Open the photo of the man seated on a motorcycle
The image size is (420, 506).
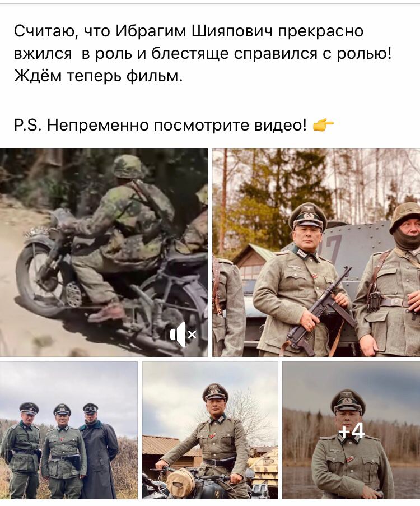pos(210,430)
